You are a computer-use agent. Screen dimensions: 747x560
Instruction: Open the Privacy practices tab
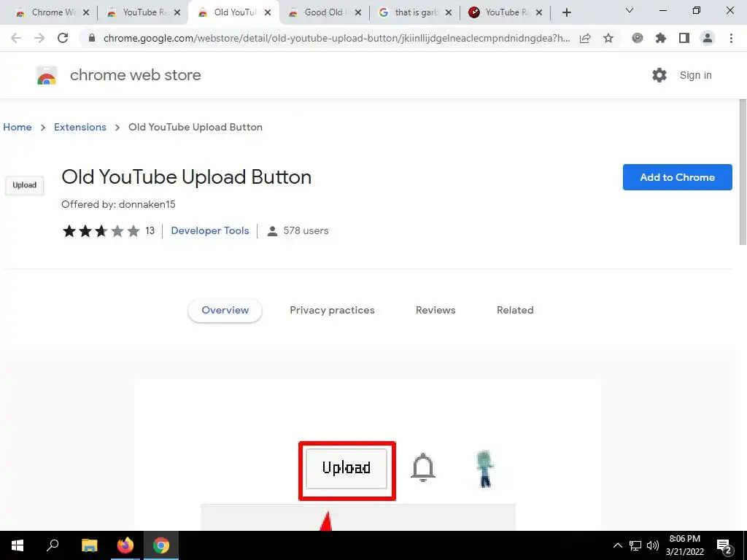tap(332, 310)
